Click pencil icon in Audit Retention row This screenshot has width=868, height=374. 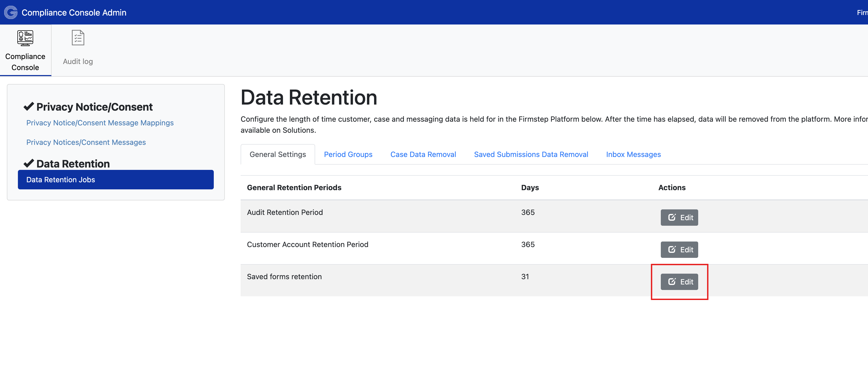tap(672, 217)
